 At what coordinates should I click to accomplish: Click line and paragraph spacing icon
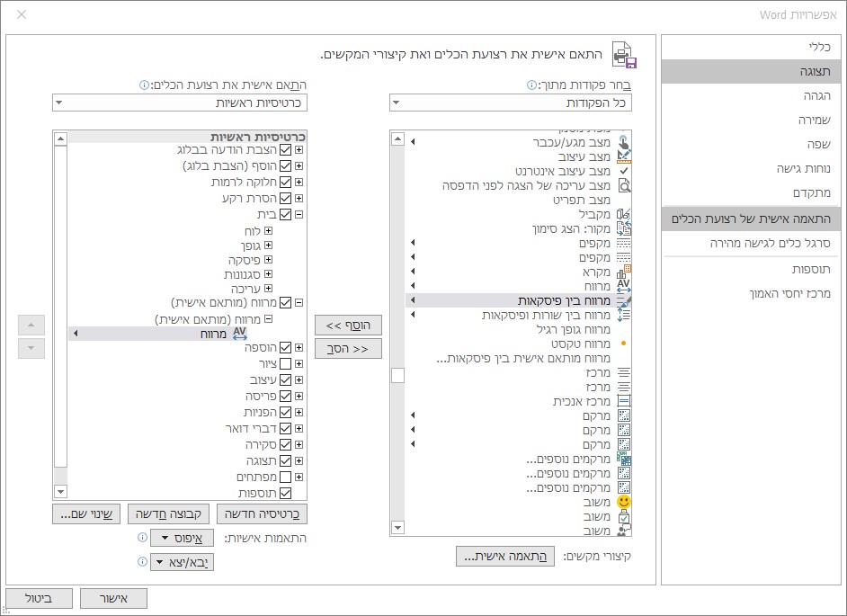coord(623,315)
